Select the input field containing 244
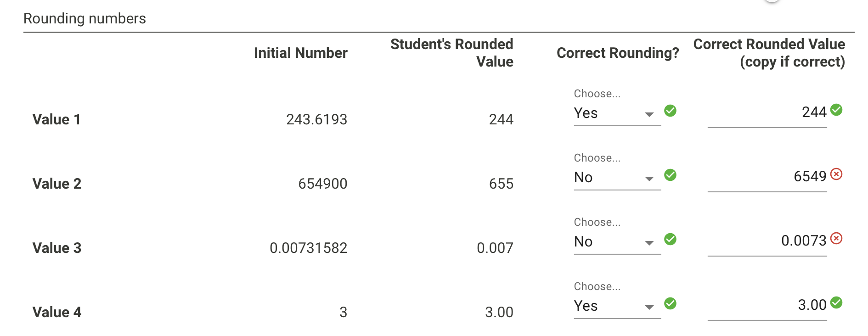This screenshot has height=336, width=868. (767, 113)
